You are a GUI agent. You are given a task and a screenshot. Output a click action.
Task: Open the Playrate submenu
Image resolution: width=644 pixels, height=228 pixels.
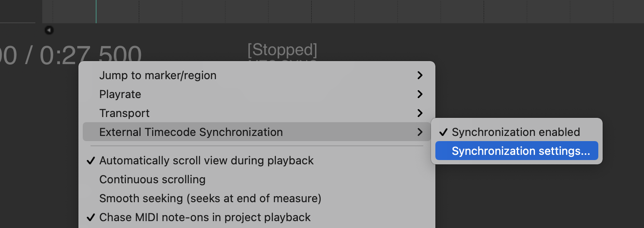(x=120, y=94)
